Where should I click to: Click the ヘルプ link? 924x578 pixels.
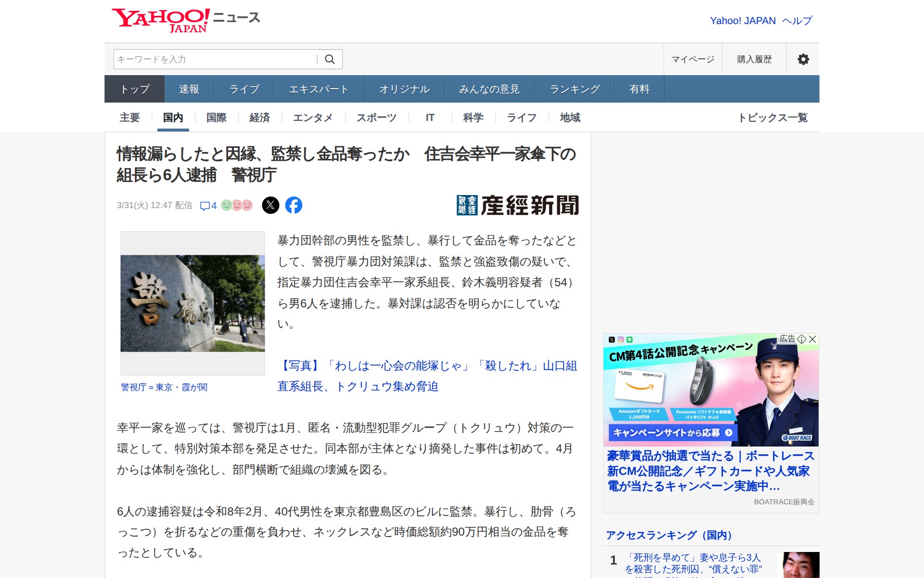(797, 21)
